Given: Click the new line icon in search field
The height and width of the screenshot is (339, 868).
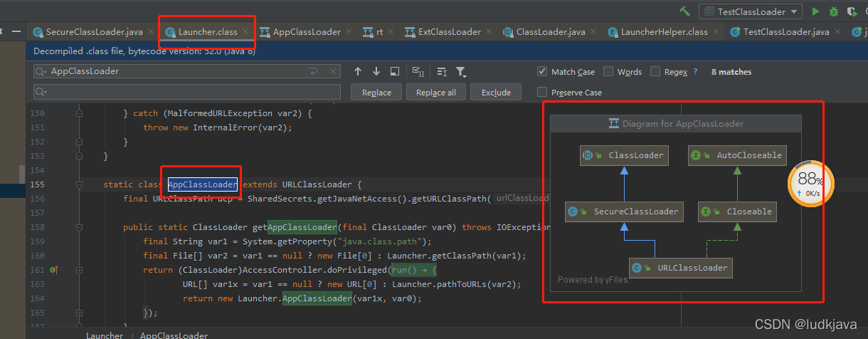Looking at the screenshot, I should (x=313, y=72).
